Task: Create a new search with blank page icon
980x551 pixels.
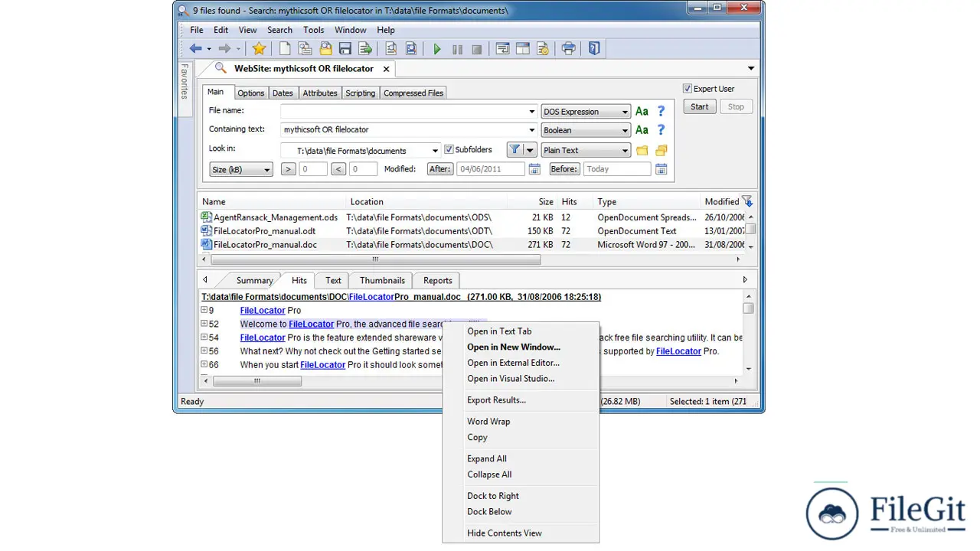Action: pyautogui.click(x=285, y=49)
